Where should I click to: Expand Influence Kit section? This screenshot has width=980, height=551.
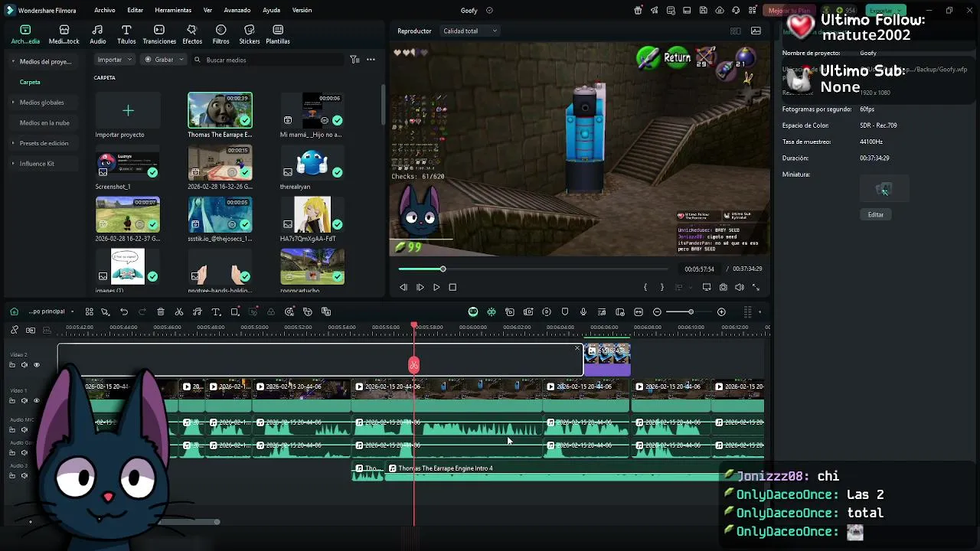pos(13,164)
